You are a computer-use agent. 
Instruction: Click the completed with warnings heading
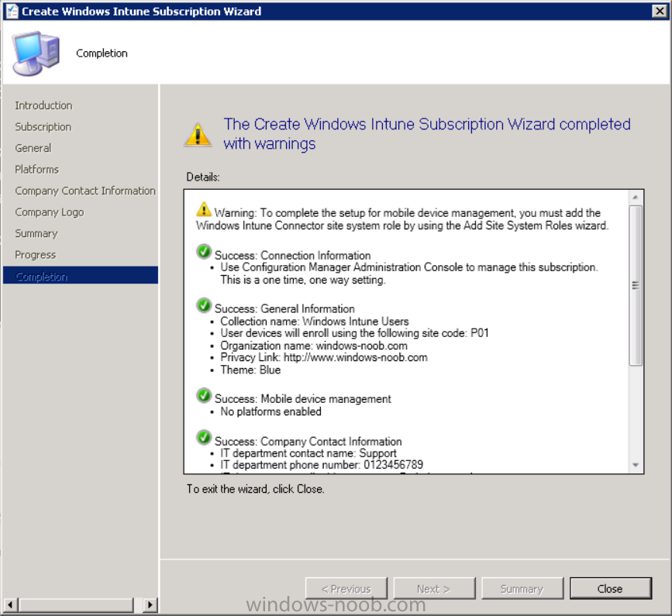tap(427, 133)
